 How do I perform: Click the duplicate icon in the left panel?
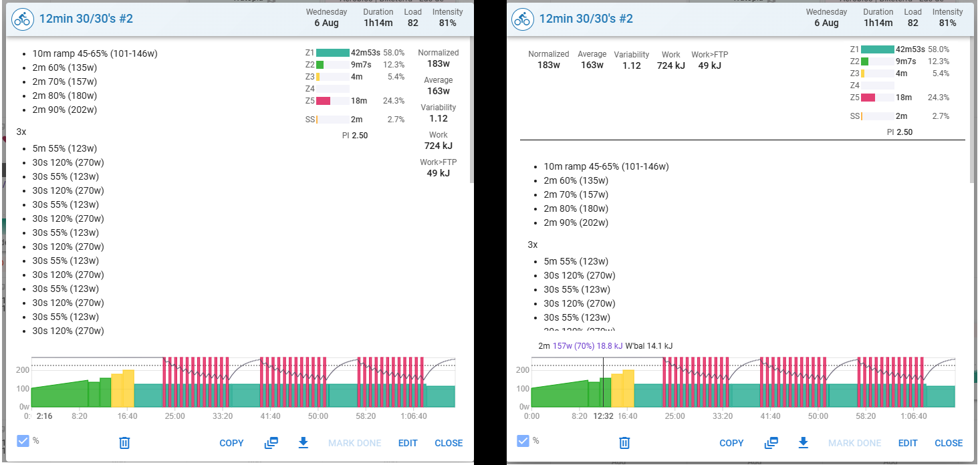click(271, 443)
